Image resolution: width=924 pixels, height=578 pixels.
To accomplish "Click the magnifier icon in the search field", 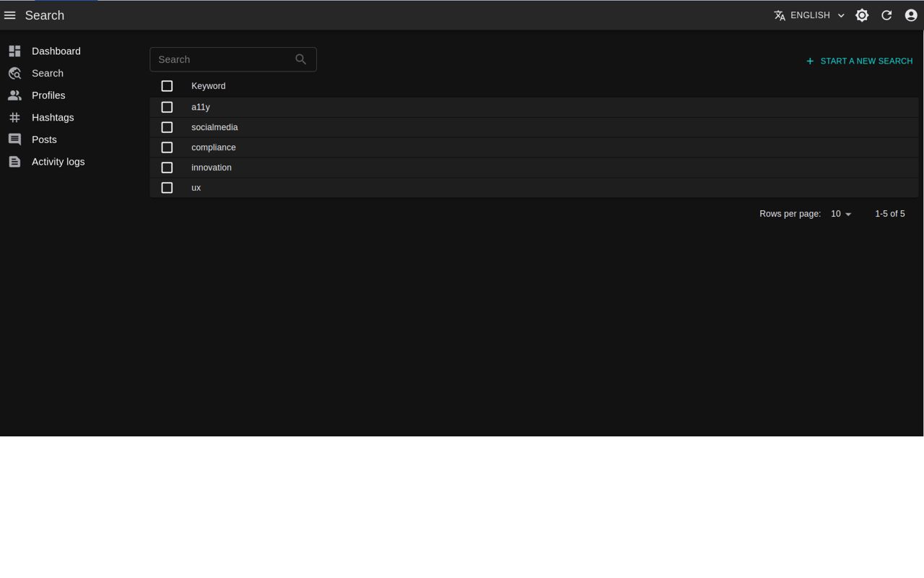I will pyautogui.click(x=300, y=59).
